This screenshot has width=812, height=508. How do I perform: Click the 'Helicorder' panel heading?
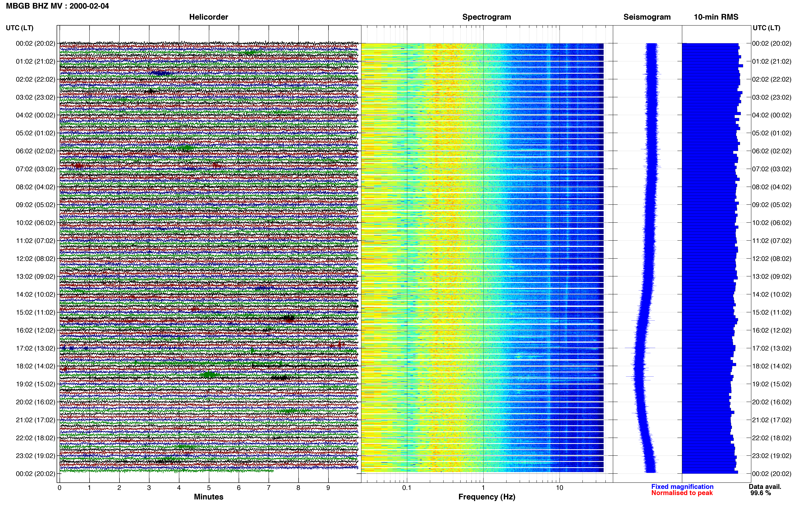coord(209,17)
